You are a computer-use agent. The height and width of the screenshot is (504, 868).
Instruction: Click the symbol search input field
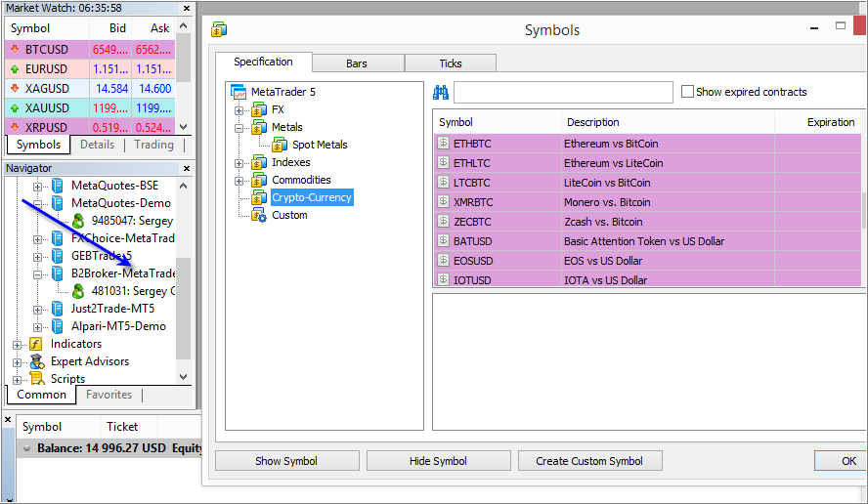(x=563, y=92)
